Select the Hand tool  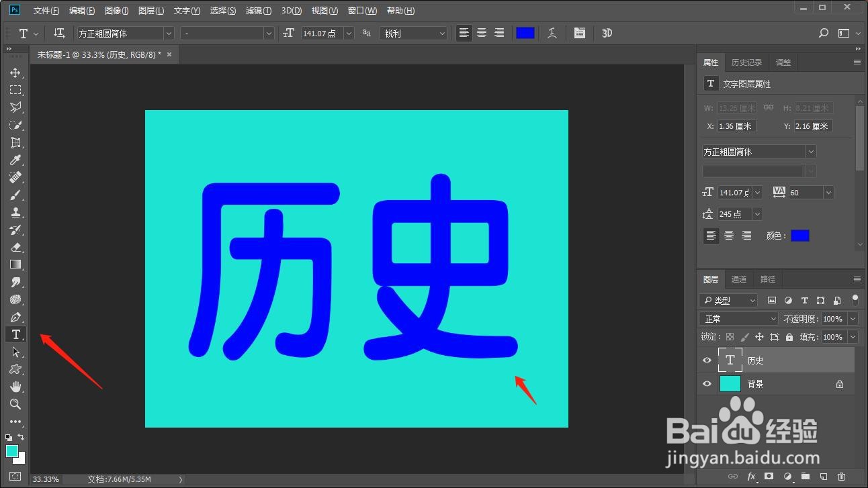tap(15, 387)
